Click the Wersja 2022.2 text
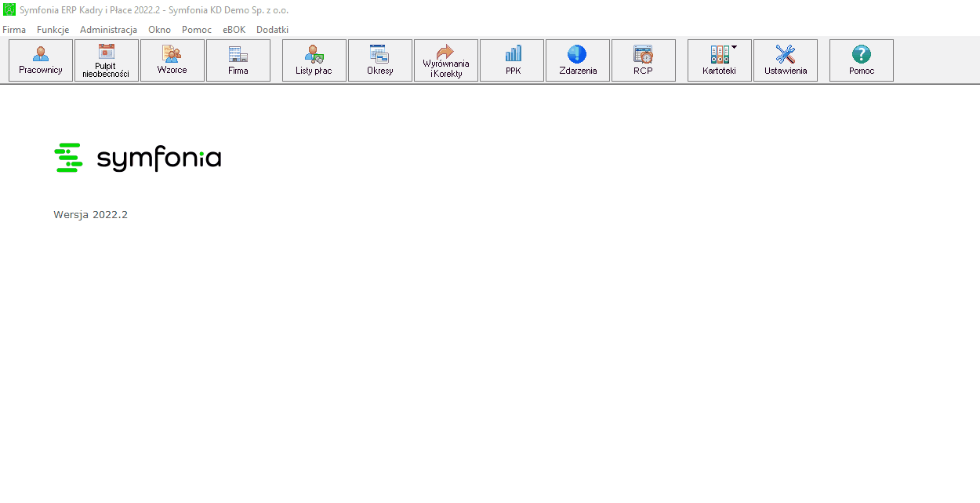Image resolution: width=980 pixels, height=503 pixels. [90, 215]
